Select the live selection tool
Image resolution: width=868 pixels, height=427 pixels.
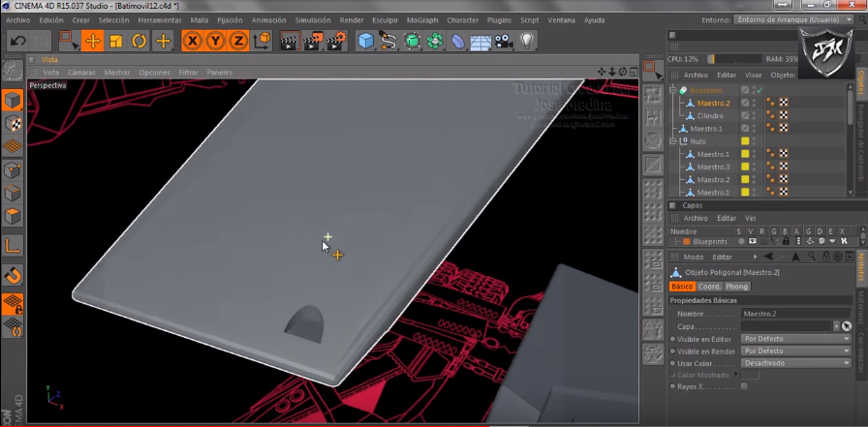[x=69, y=41]
